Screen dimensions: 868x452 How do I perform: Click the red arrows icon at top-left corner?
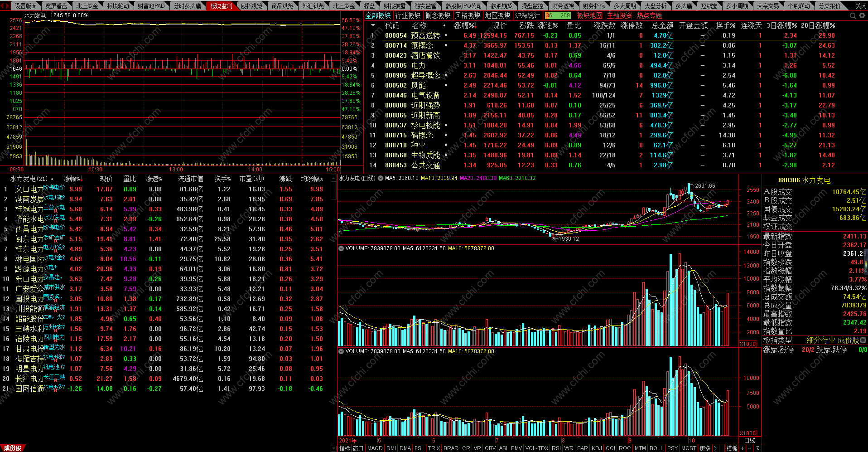pyautogui.click(x=5, y=6)
